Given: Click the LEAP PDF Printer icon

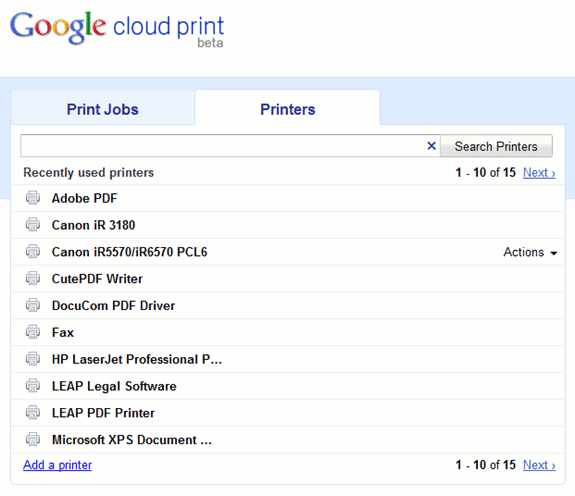Looking at the screenshot, I should [x=33, y=413].
